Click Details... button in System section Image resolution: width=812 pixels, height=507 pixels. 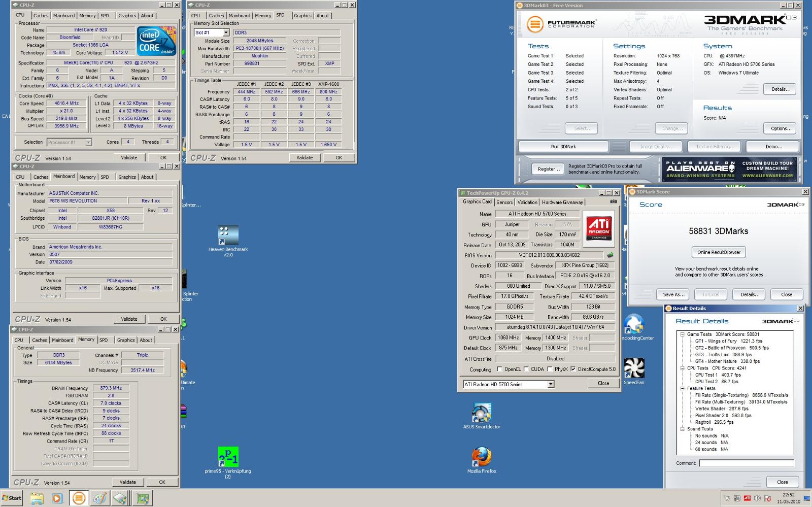click(x=781, y=89)
